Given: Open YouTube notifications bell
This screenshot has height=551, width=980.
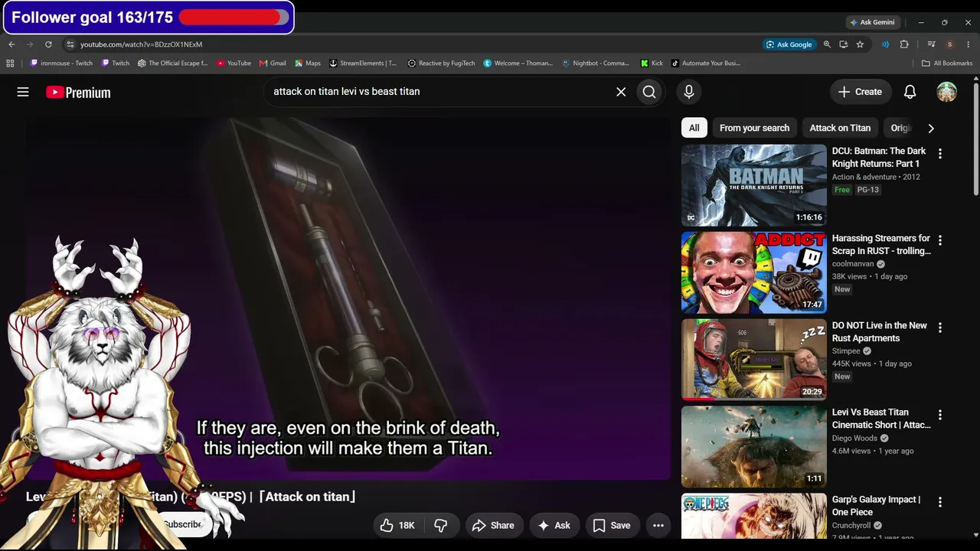Looking at the screenshot, I should tap(910, 92).
